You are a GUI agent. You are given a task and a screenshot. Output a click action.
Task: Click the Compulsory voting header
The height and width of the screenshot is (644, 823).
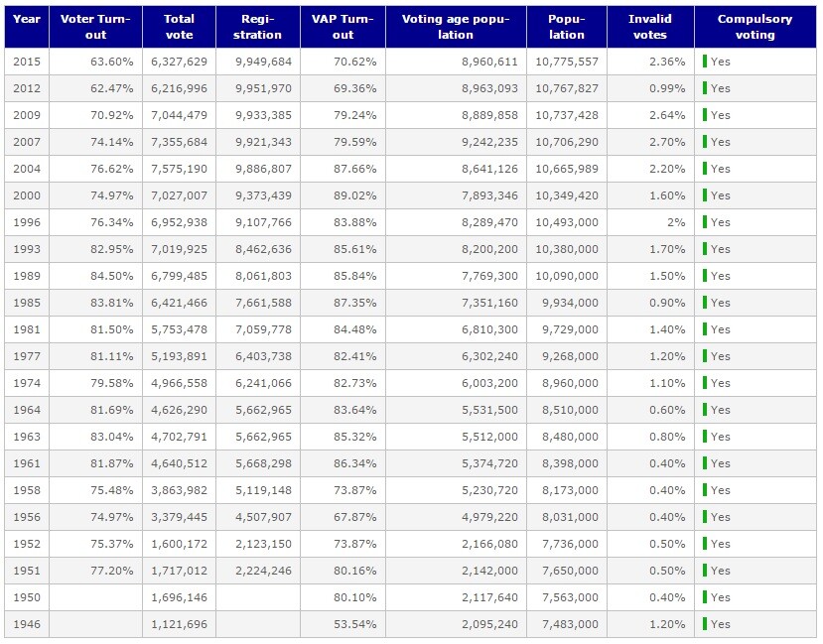[754, 27]
